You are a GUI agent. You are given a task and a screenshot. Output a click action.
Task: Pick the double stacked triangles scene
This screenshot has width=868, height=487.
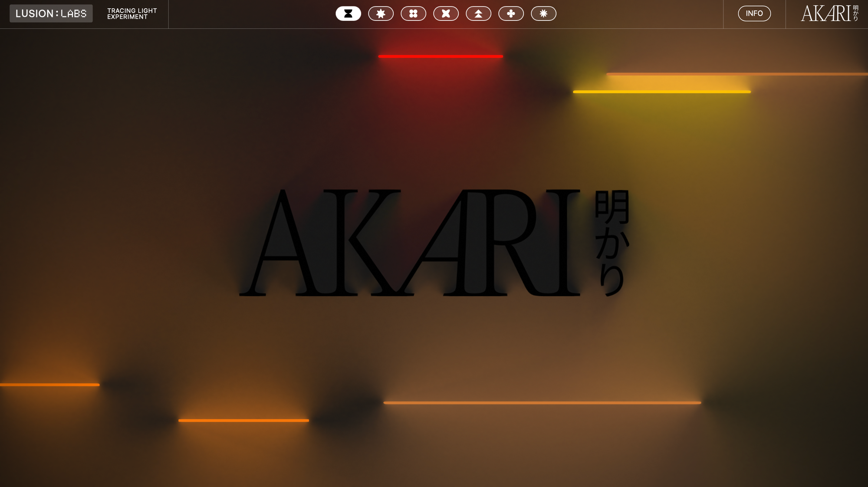[x=478, y=13]
